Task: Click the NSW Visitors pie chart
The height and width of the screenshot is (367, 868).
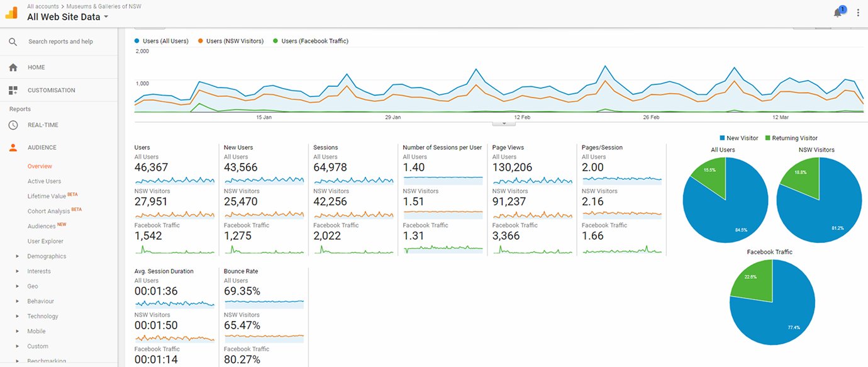Action: pos(820,200)
